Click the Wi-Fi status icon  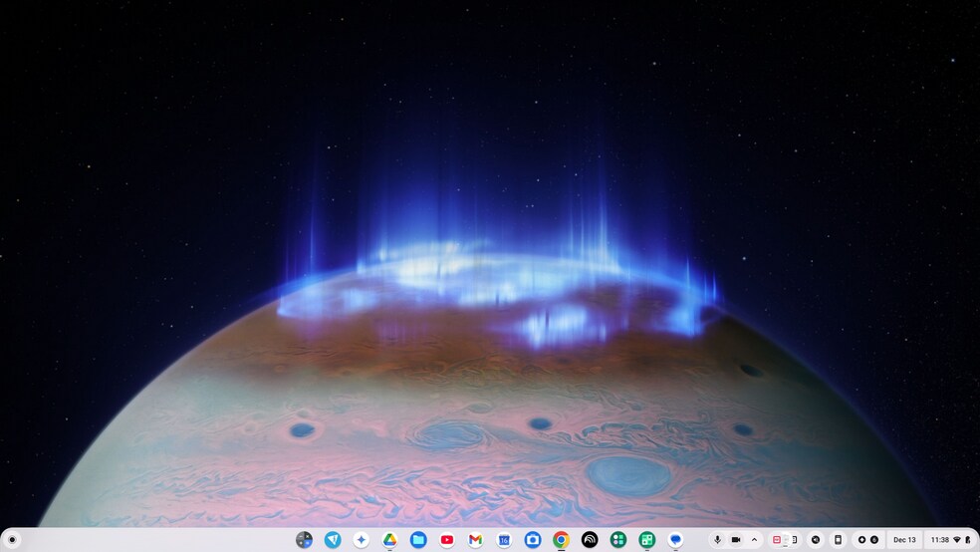pos(957,539)
